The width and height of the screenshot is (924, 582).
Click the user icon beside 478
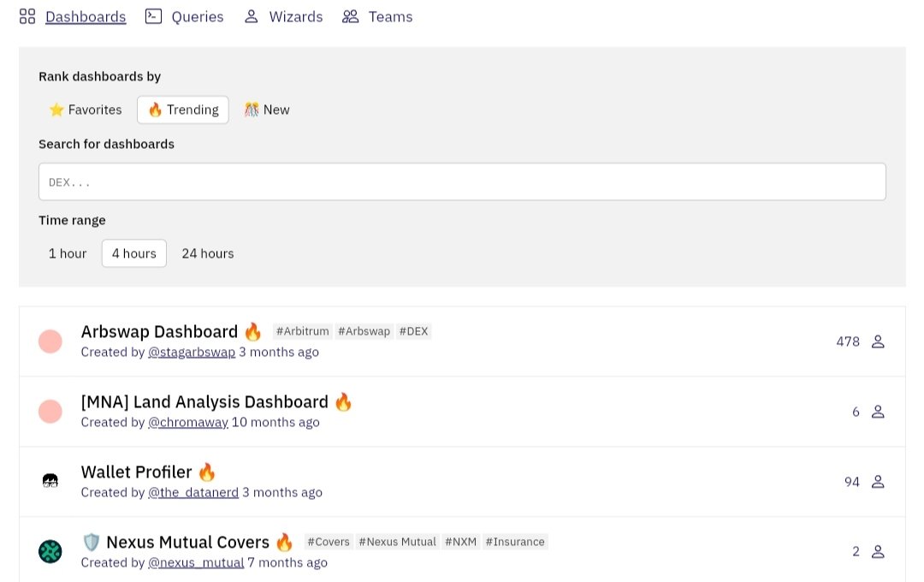tap(878, 341)
